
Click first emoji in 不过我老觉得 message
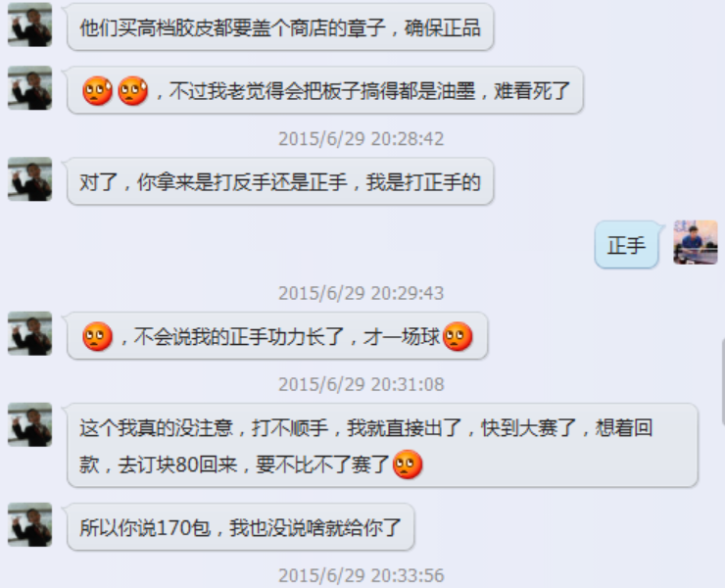click(x=97, y=91)
